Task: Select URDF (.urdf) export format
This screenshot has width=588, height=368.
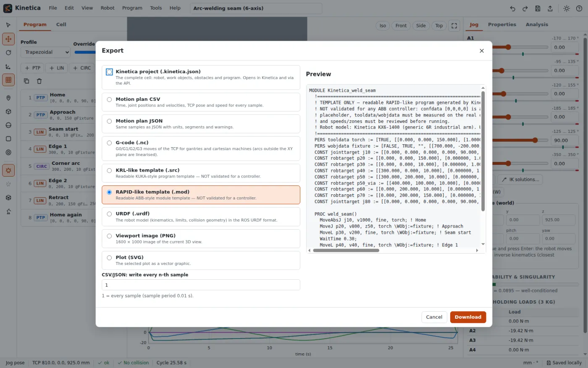Action: click(x=201, y=217)
